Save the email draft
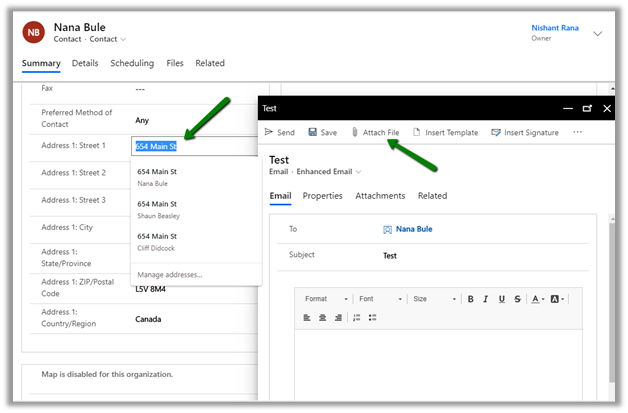The image size is (628, 413). [x=322, y=132]
